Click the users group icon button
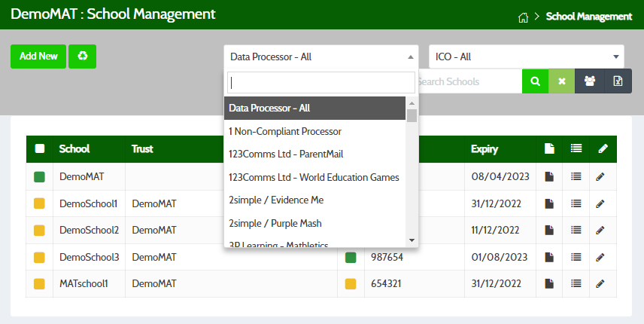 (588, 81)
